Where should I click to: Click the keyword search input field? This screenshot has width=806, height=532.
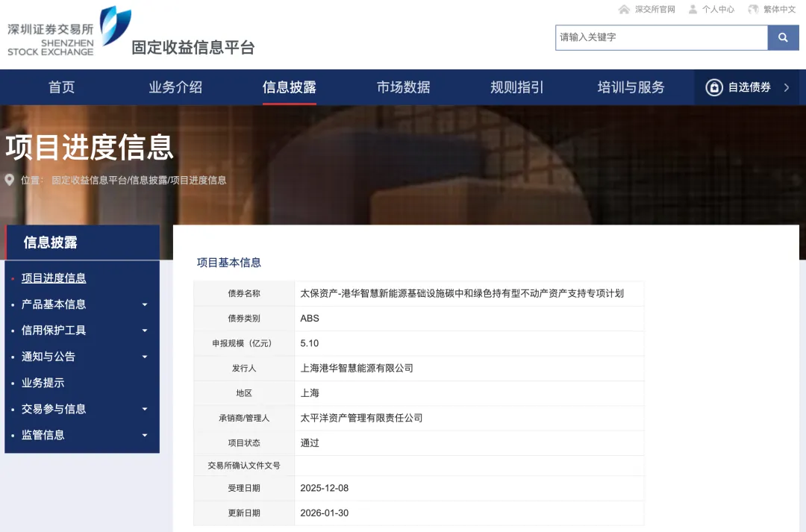pyautogui.click(x=661, y=37)
